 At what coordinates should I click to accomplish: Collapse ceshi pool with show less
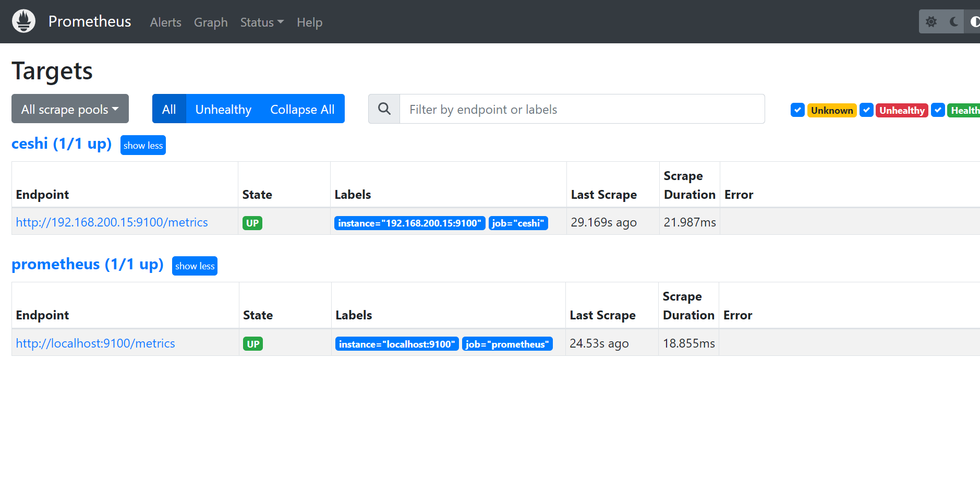click(x=143, y=145)
